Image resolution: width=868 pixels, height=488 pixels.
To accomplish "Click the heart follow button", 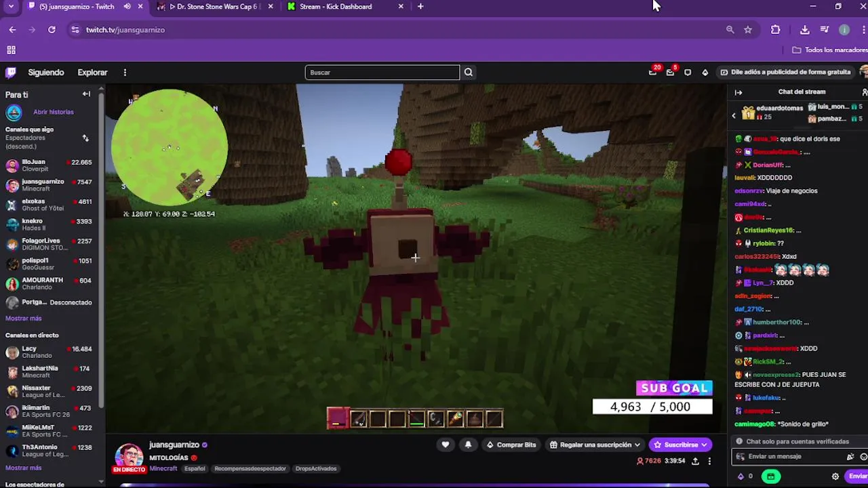I will (x=446, y=445).
